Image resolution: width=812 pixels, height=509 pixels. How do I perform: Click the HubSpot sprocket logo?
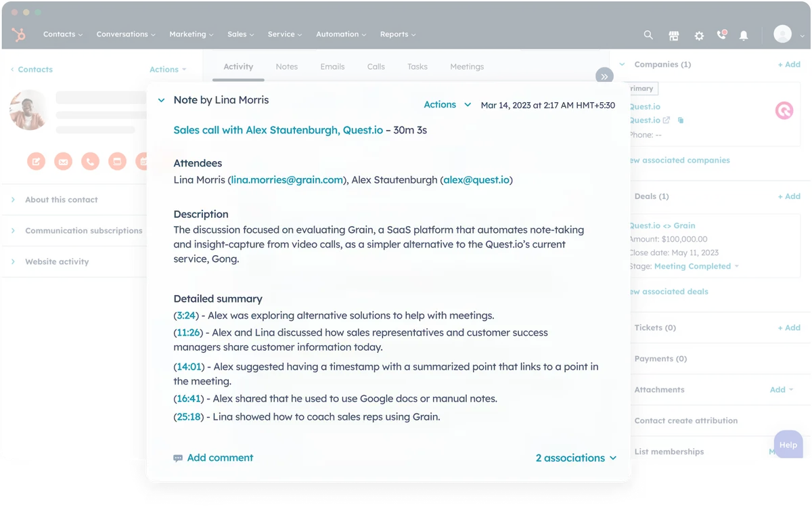[x=18, y=35]
